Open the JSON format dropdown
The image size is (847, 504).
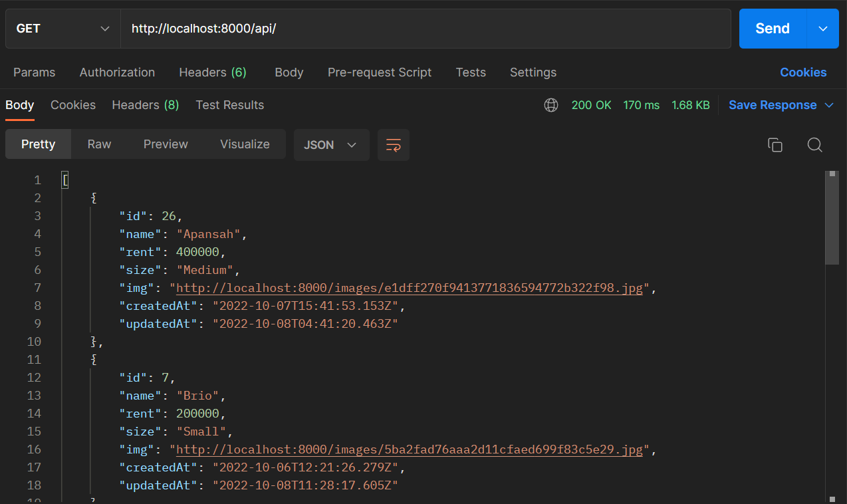coord(331,144)
